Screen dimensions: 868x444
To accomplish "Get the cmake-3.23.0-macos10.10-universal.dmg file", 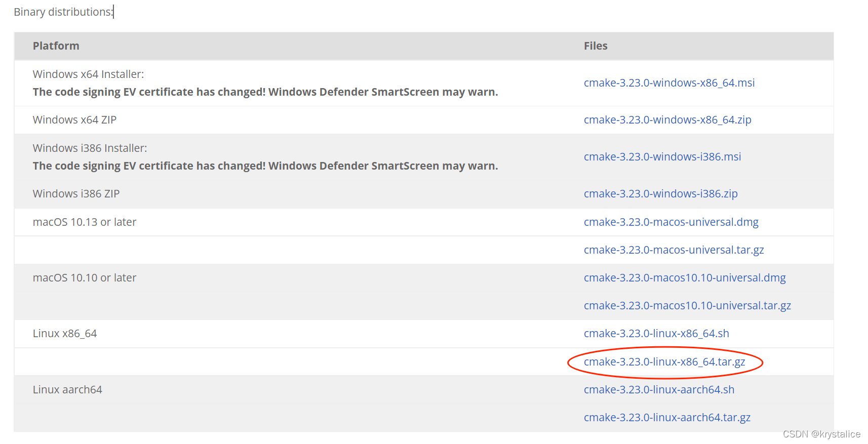I will 685,278.
